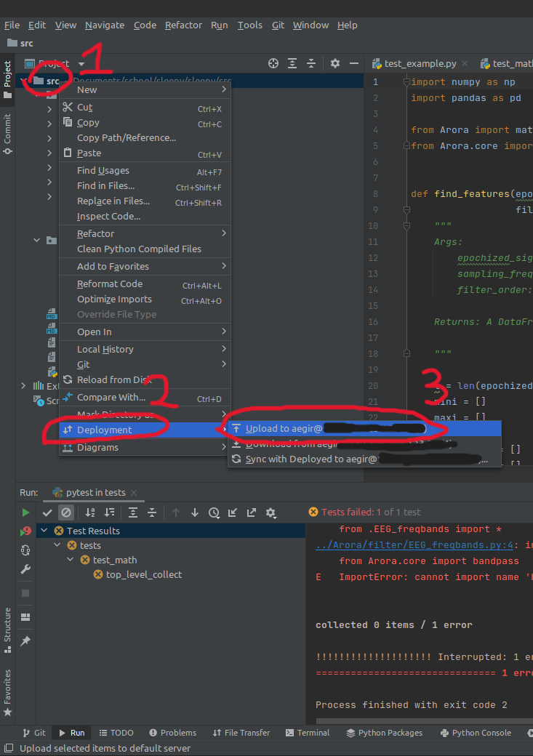
Task: Toggle alphabetical sort of test results
Action: coord(90,512)
